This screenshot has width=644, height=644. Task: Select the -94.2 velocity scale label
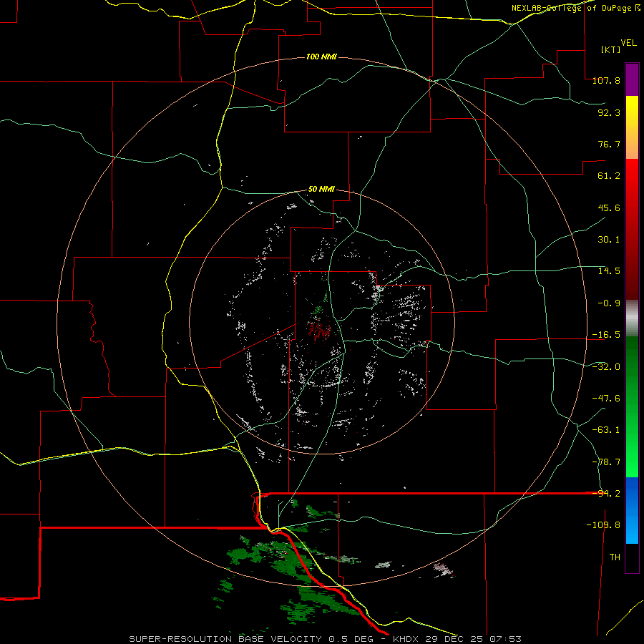(606, 494)
